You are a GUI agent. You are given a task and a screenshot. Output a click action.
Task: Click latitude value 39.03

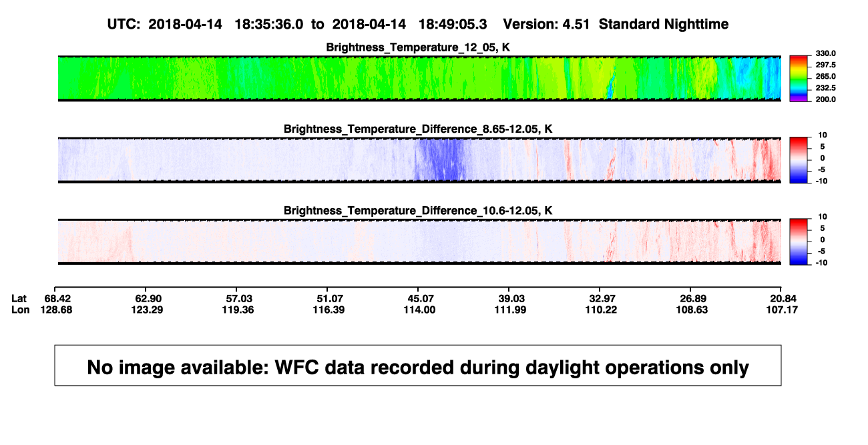point(511,298)
